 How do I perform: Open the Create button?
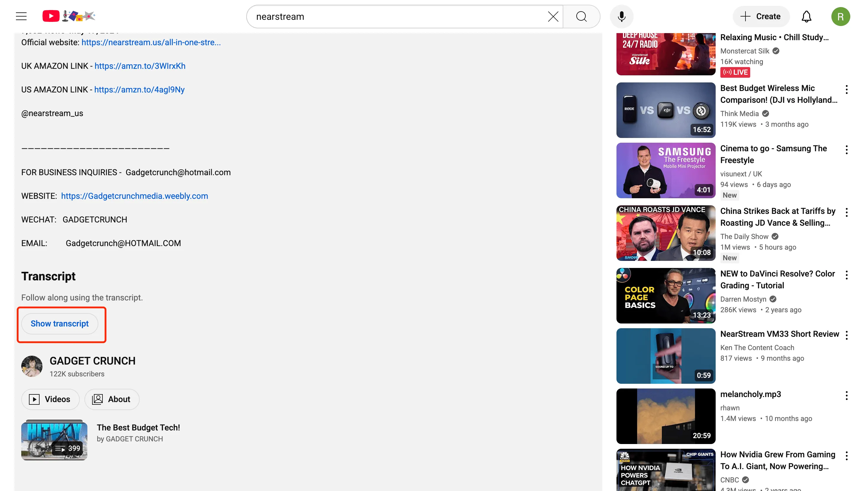tap(761, 16)
